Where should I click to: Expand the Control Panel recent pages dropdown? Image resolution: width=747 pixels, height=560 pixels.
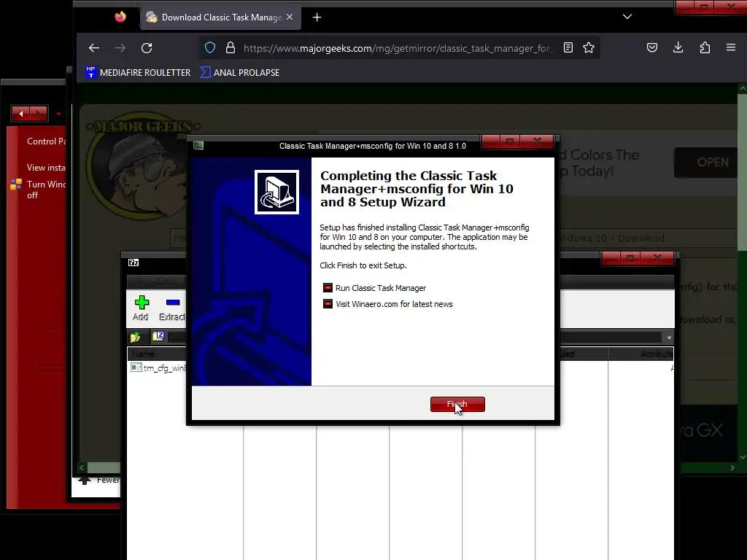coord(58,114)
